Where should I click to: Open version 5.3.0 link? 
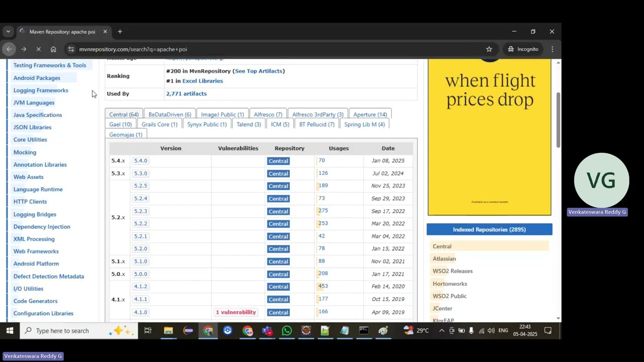point(140,173)
